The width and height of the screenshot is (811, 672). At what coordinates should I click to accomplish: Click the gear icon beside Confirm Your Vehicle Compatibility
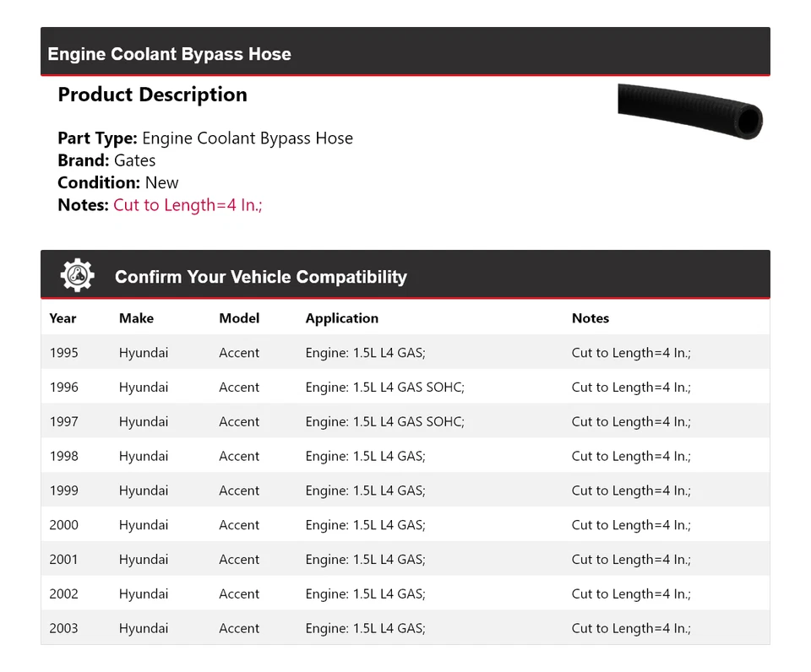[77, 276]
